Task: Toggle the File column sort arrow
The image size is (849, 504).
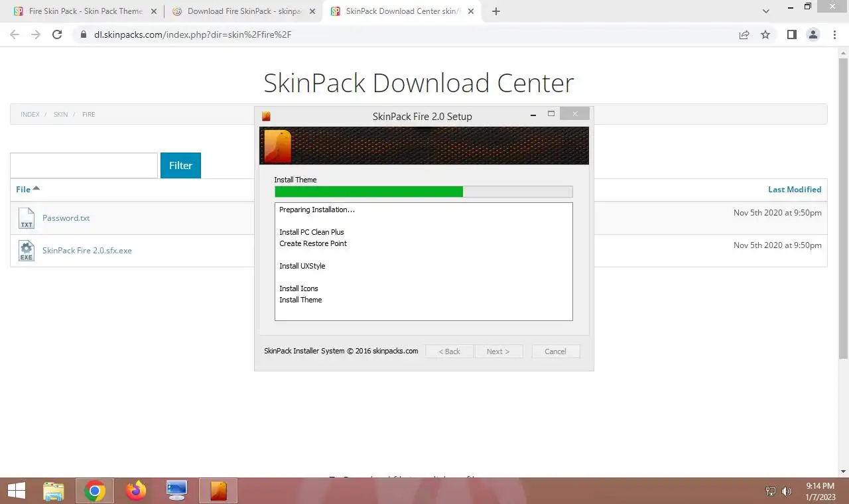Action: (36, 188)
